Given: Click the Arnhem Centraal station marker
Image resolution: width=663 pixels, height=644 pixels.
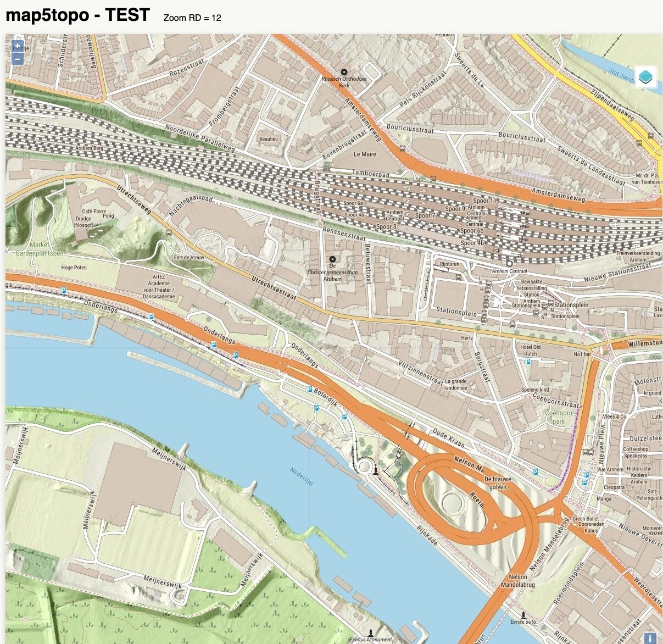Looking at the screenshot, I should [510, 264].
